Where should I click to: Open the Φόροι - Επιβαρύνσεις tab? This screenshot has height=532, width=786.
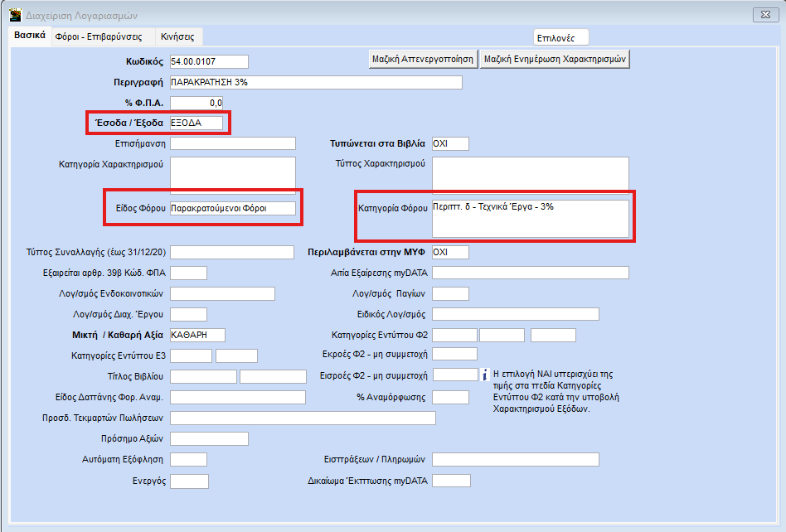click(98, 36)
